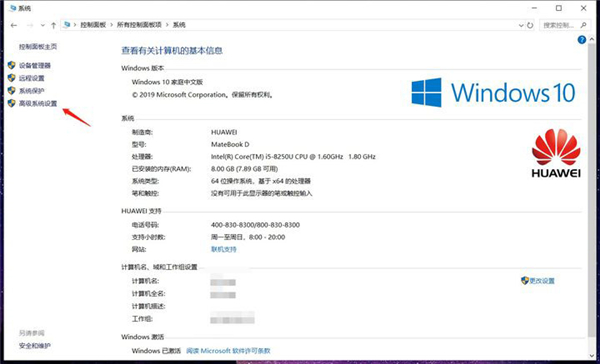Open 安全和维护 link at bottom left
Screen dimensions: 600x364
point(35,346)
